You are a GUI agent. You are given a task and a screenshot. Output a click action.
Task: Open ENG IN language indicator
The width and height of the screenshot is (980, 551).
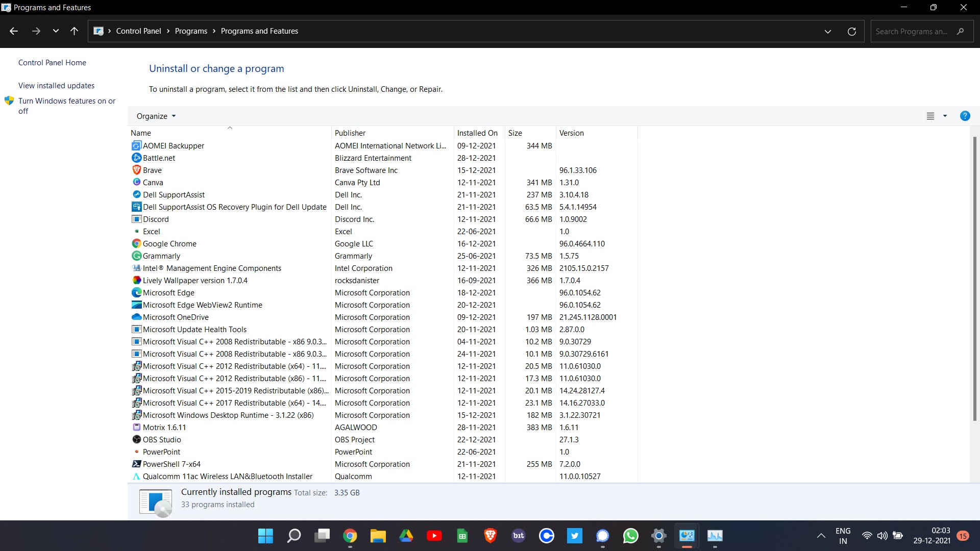click(x=843, y=536)
